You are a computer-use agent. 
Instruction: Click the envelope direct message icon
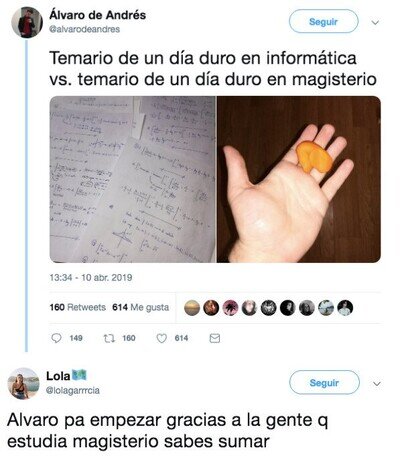(x=215, y=338)
